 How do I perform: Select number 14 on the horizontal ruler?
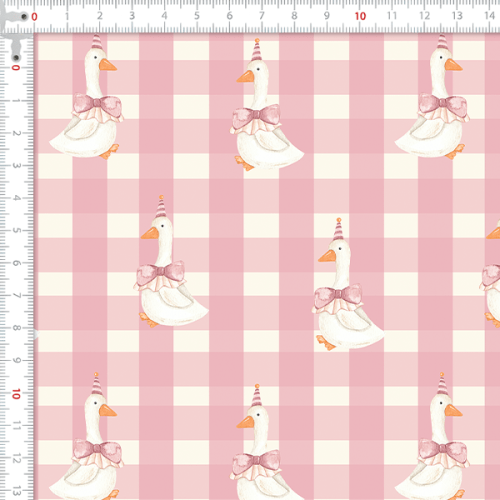pyautogui.click(x=489, y=15)
